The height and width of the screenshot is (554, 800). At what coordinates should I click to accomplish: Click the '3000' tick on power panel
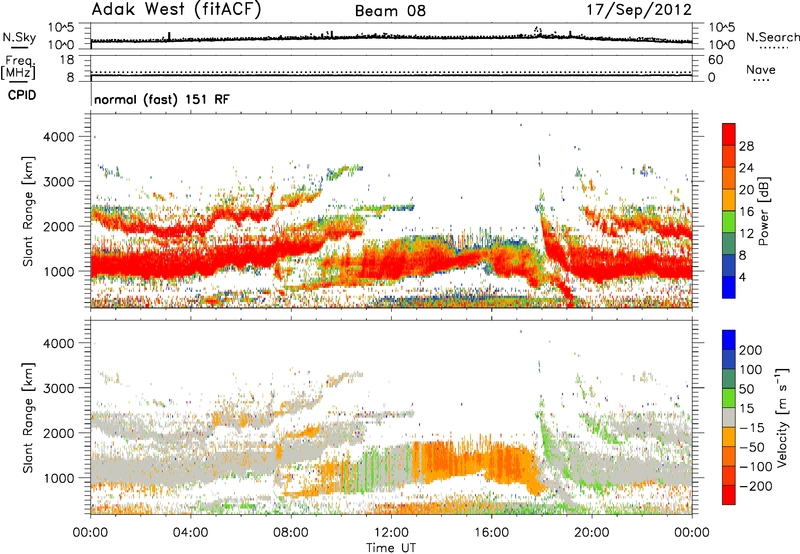pyautogui.click(x=59, y=182)
